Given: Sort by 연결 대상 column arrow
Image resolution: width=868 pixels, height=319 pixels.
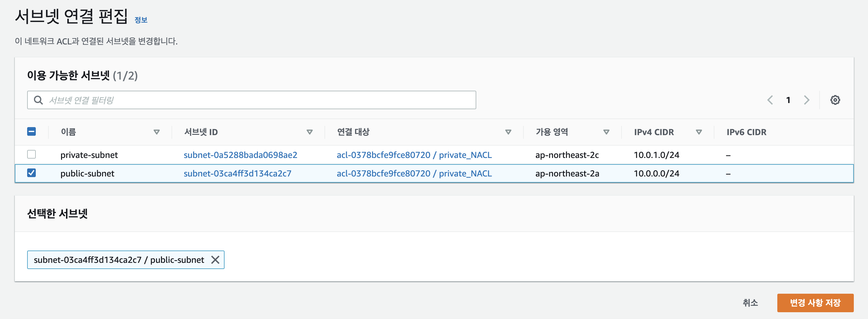Looking at the screenshot, I should pyautogui.click(x=508, y=132).
